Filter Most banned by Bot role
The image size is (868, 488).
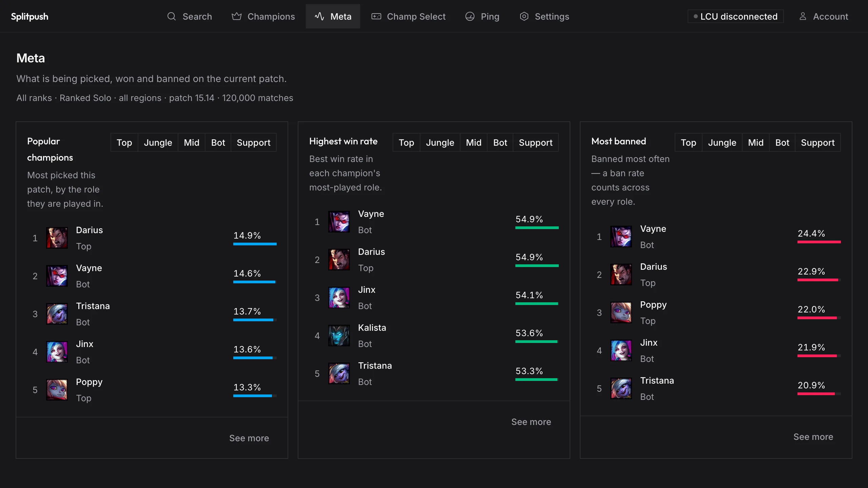pos(782,142)
